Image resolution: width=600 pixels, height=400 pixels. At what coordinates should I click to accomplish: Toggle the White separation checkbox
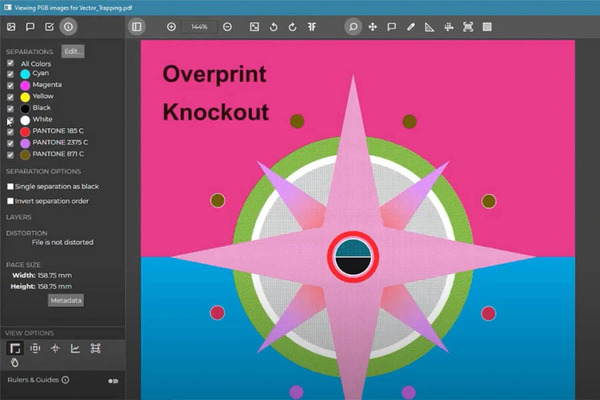[10, 120]
